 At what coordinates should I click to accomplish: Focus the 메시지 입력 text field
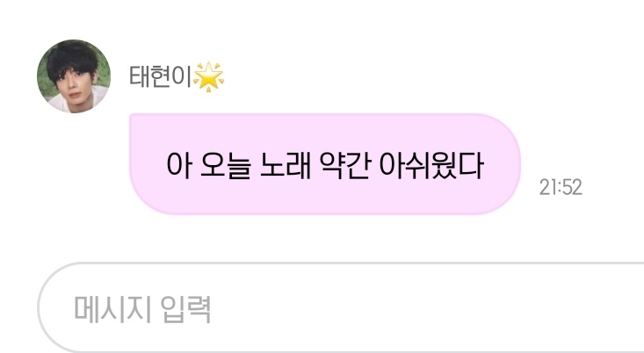tap(341, 307)
